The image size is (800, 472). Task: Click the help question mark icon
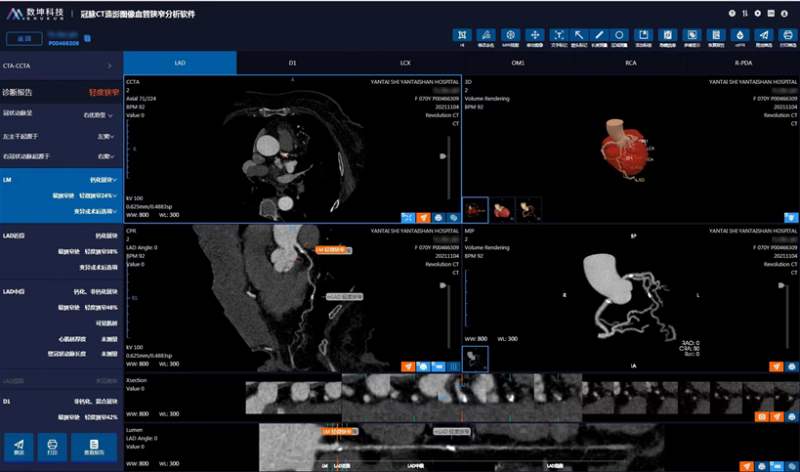[x=732, y=12]
